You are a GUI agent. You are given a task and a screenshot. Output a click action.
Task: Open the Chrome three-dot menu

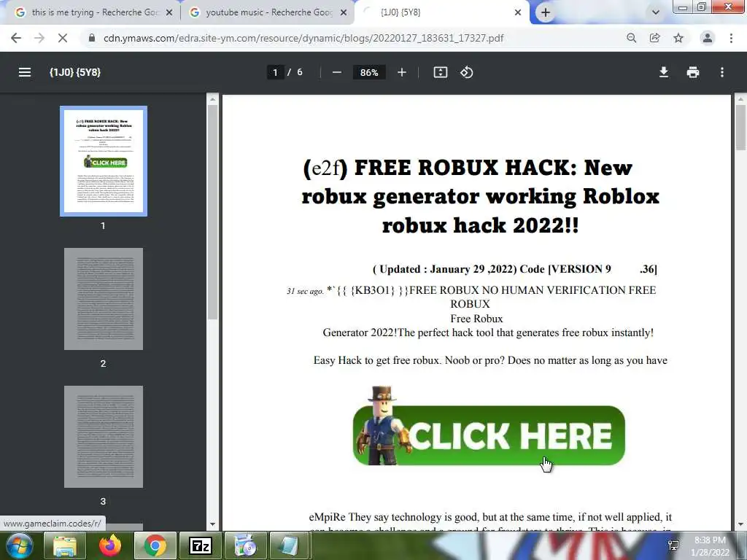pos(731,38)
